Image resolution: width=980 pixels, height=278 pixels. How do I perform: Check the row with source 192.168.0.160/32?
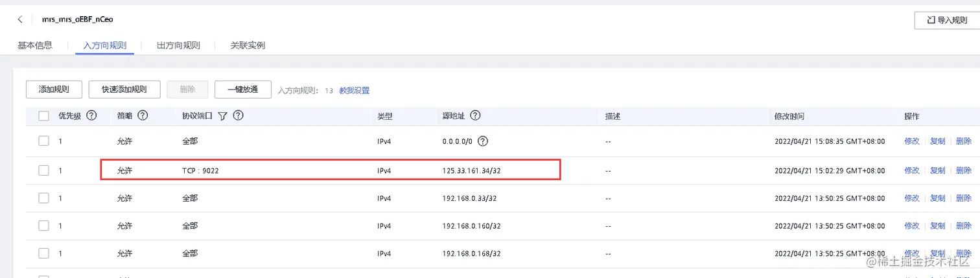(44, 226)
